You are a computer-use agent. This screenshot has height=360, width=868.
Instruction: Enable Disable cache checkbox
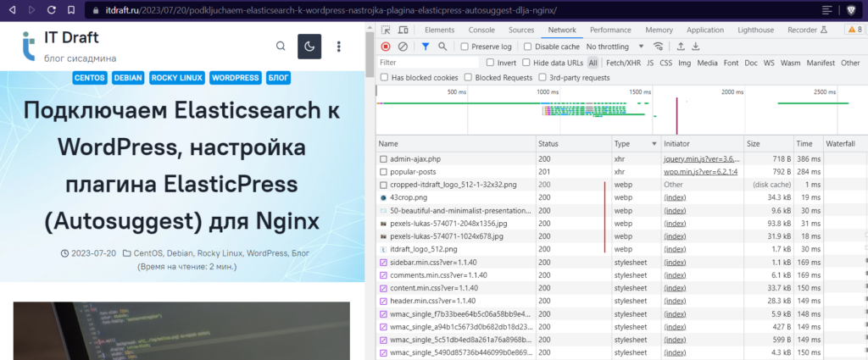(527, 47)
